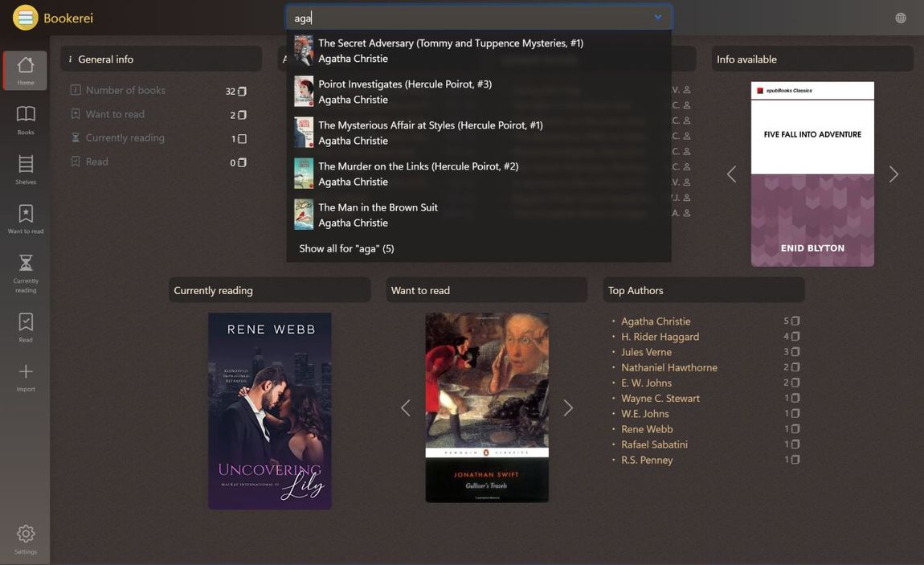
Task: Click The Man in the Brown Suit cover thumbnail
Action: pyautogui.click(x=304, y=215)
